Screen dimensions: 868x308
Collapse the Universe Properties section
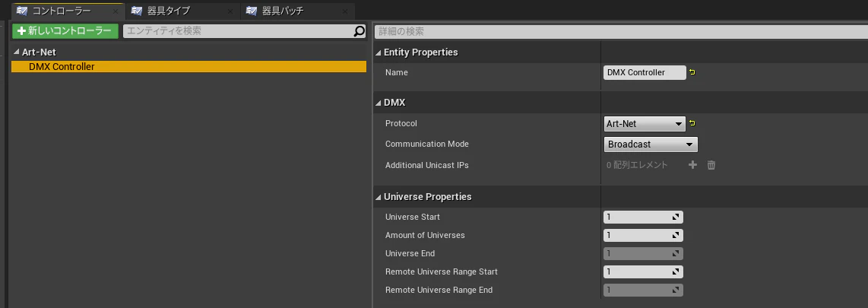coord(379,197)
